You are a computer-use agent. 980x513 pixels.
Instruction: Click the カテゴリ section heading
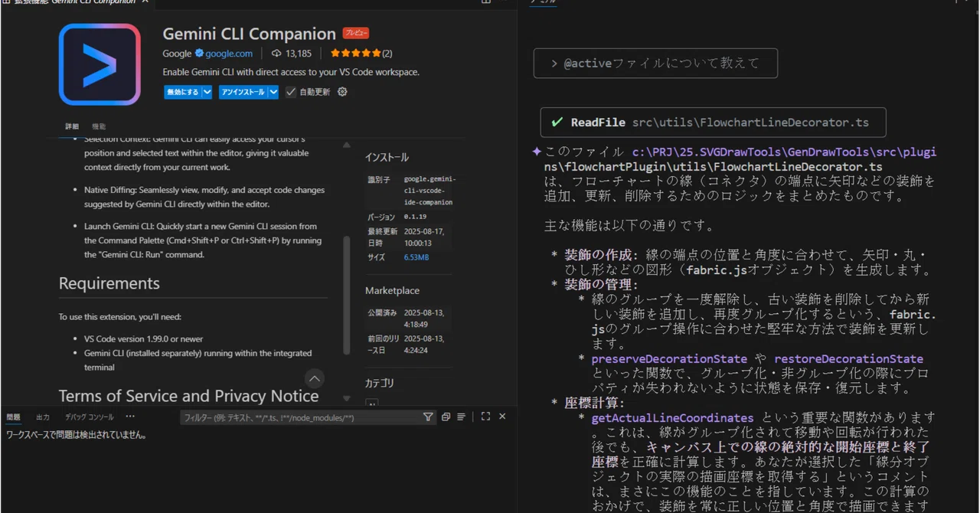coord(380,383)
